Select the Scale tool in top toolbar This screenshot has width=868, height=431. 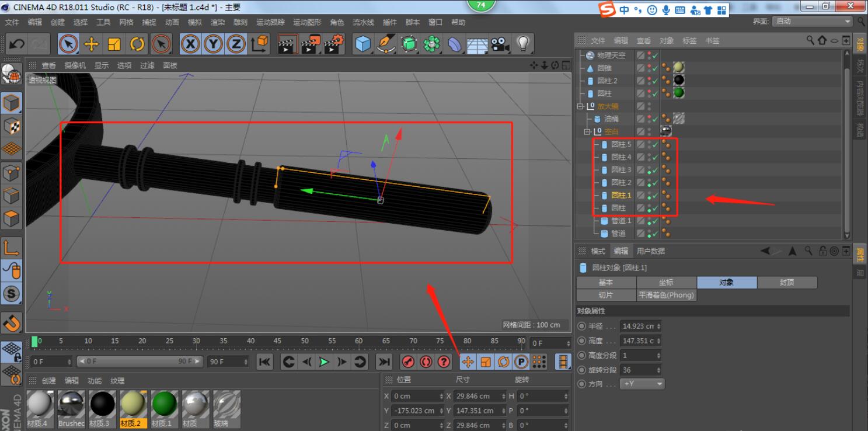click(114, 44)
